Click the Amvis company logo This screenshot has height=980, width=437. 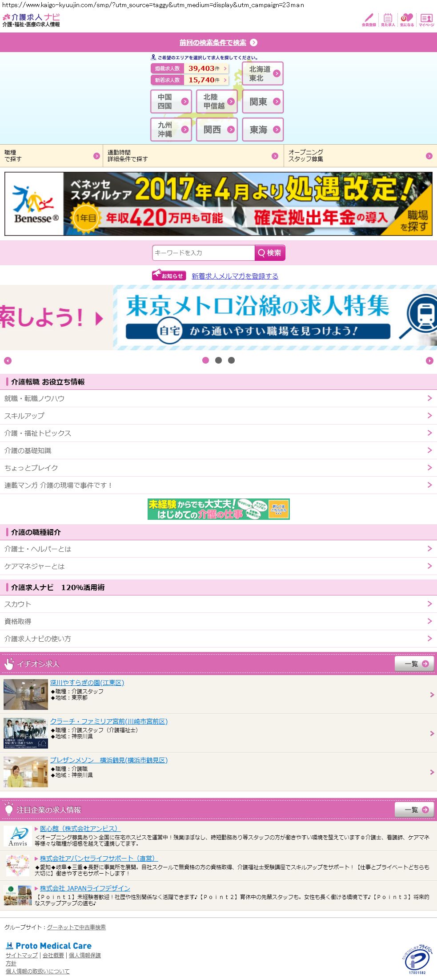18,836
